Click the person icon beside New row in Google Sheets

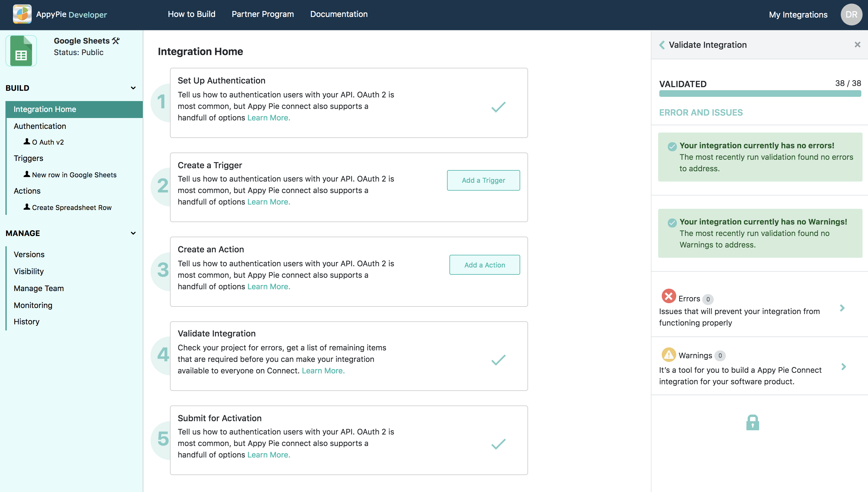[x=27, y=174]
